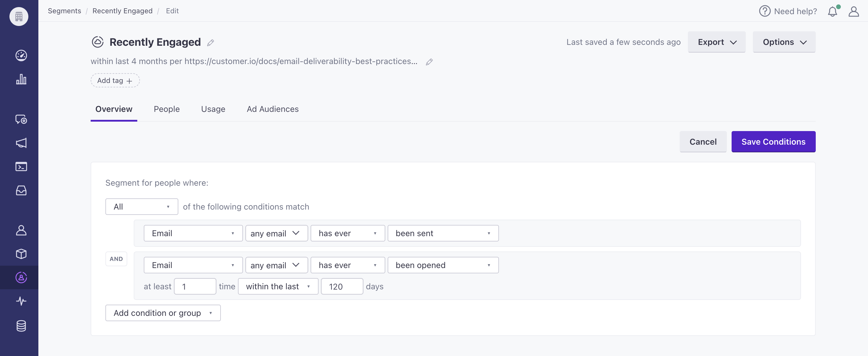Open the workspace building icon

[x=19, y=16]
